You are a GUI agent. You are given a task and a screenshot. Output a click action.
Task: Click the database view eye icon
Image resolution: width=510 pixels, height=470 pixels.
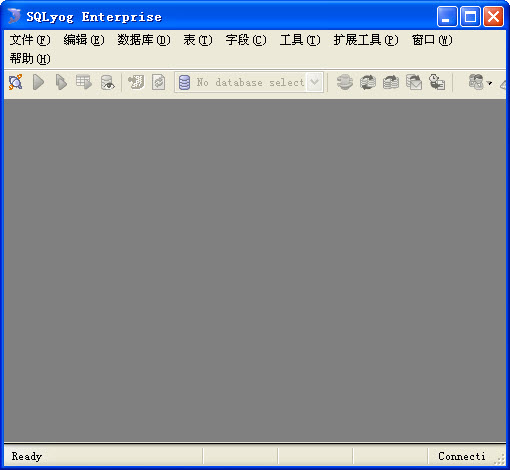point(107,82)
